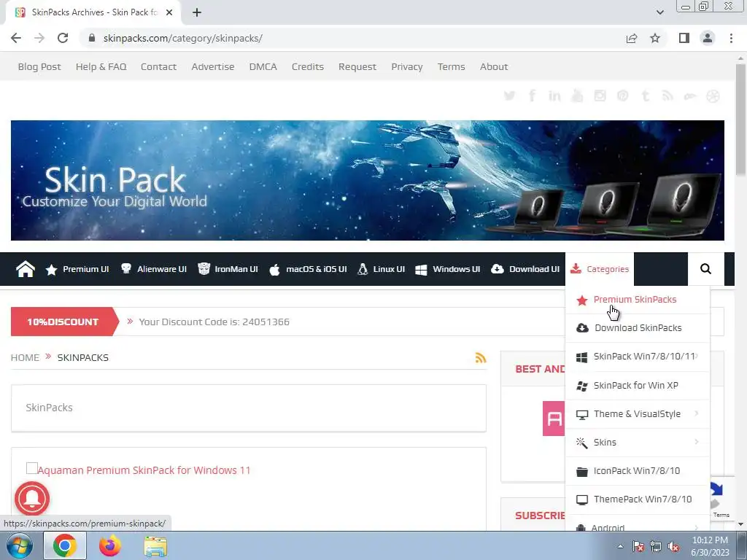The image size is (747, 560).
Task: Open the Premium UI menu item
Action: (77, 269)
